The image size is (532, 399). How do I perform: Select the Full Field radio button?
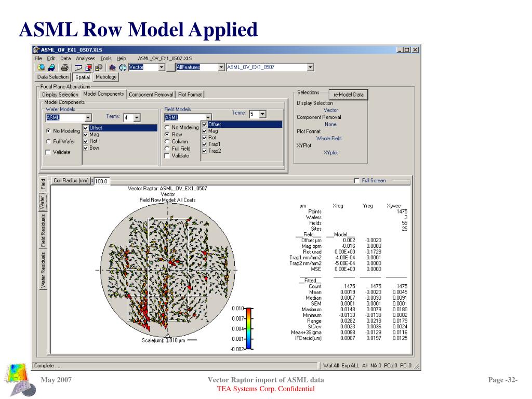tap(167, 149)
